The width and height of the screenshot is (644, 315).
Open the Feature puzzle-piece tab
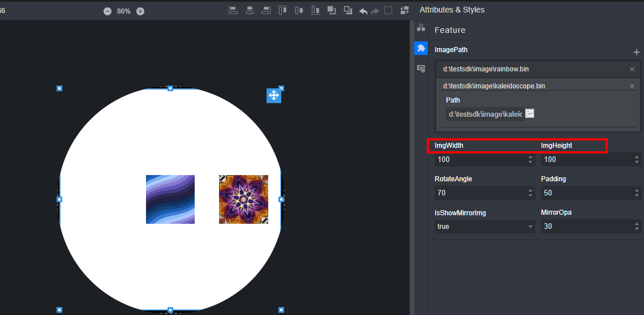(x=420, y=49)
